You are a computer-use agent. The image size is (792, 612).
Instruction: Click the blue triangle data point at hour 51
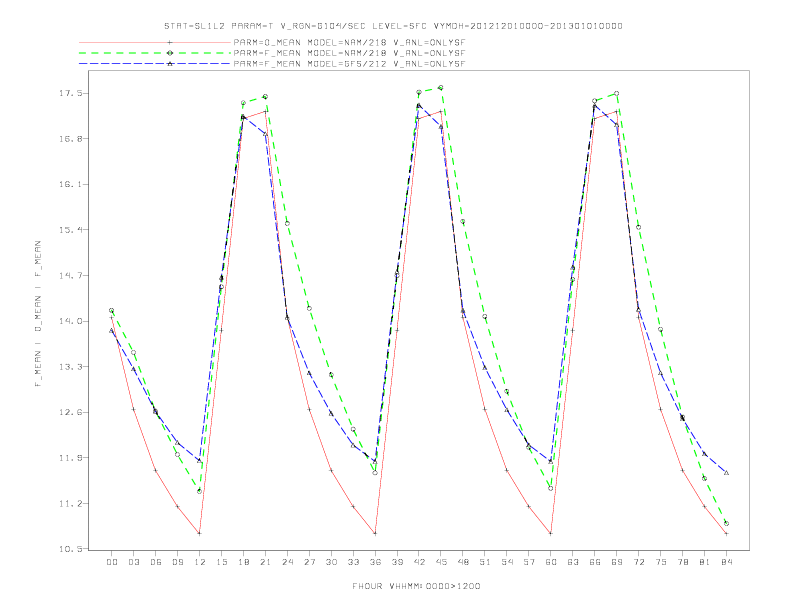pos(485,368)
